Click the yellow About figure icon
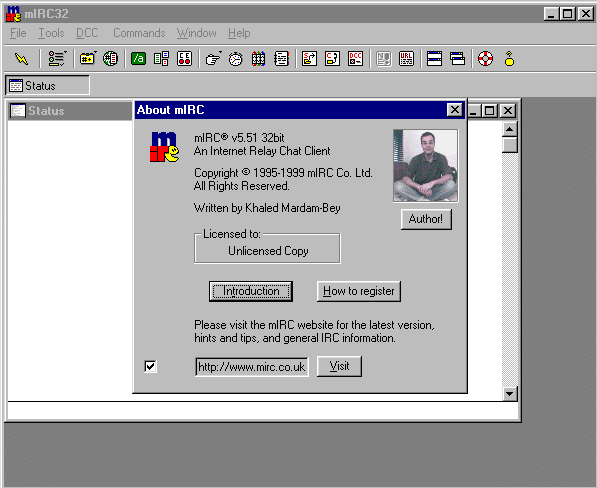Image resolution: width=597 pixels, height=488 pixels. 509,59
